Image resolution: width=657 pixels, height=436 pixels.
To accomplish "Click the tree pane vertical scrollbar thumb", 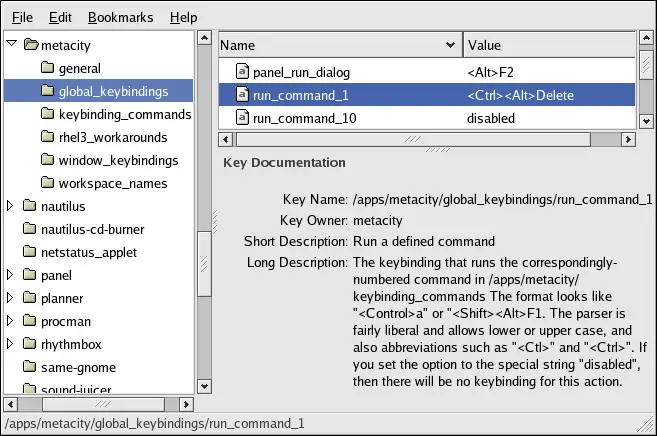I will 204,263.
